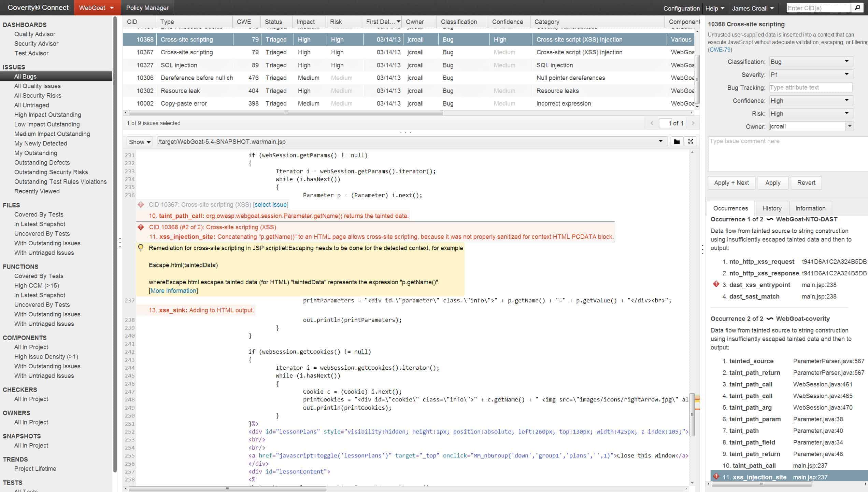Follow the select issue link
This screenshot has width=868, height=492.
point(270,205)
